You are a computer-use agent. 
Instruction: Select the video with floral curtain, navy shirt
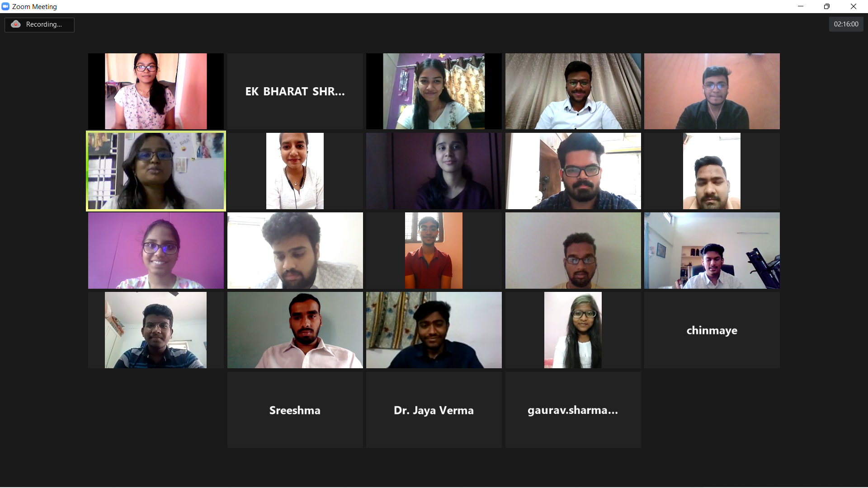click(434, 330)
